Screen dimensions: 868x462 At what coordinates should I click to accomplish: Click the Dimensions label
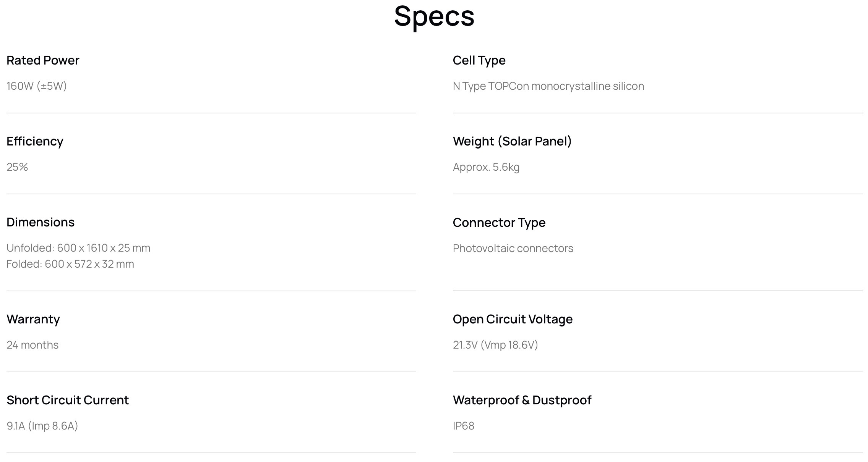pos(41,222)
